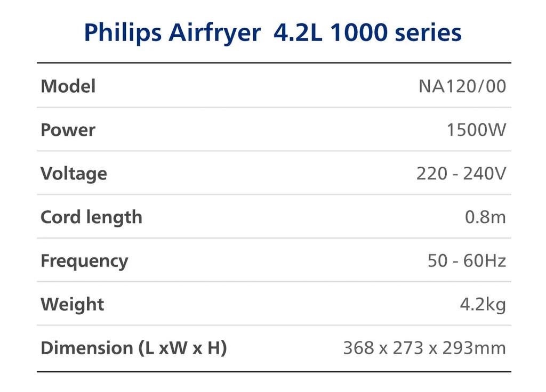546x392 pixels.
Task: Click the word "Philips" in the title
Action: (x=123, y=33)
